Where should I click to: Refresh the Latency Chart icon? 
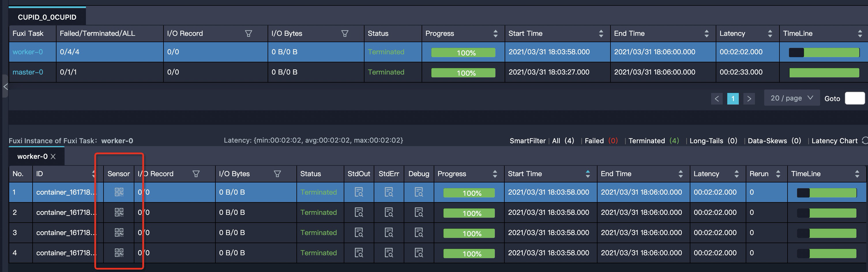pos(865,140)
